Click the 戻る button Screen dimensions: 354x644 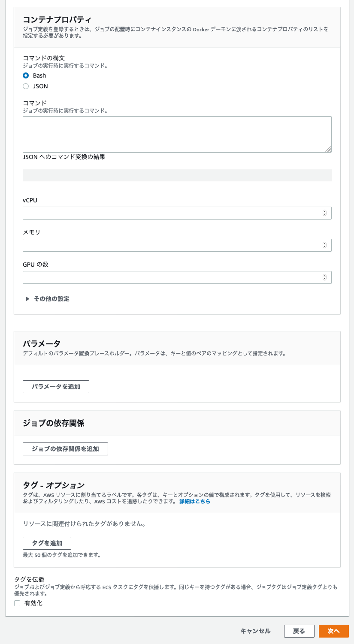pyautogui.click(x=299, y=631)
